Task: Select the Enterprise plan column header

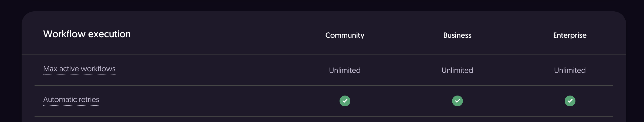Action: [570, 35]
